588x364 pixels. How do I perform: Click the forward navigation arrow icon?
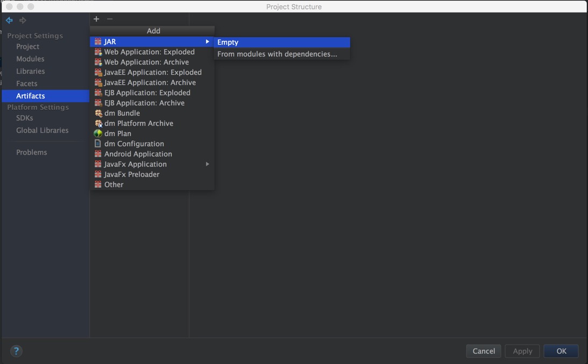23,20
